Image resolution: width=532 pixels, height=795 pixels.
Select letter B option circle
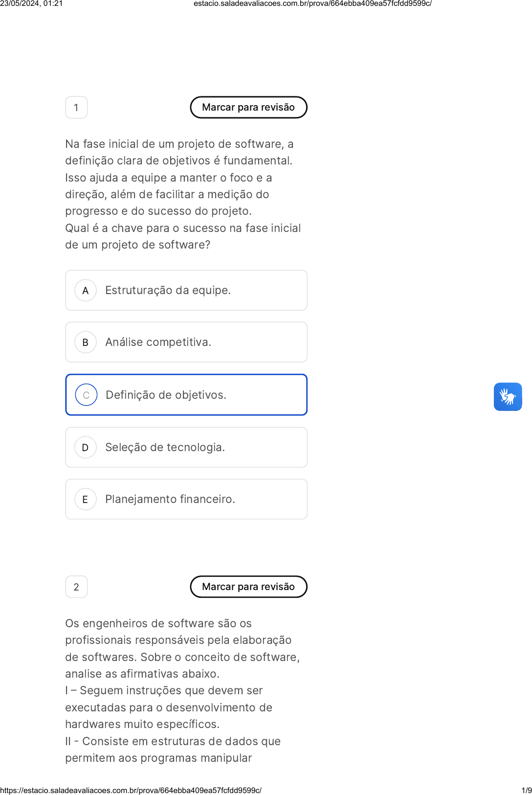coord(86,342)
